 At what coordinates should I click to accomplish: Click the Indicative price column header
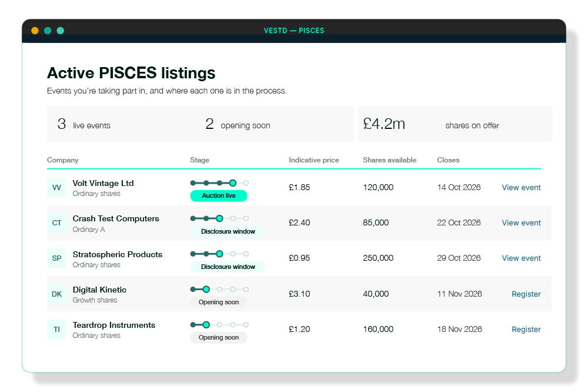tap(314, 160)
